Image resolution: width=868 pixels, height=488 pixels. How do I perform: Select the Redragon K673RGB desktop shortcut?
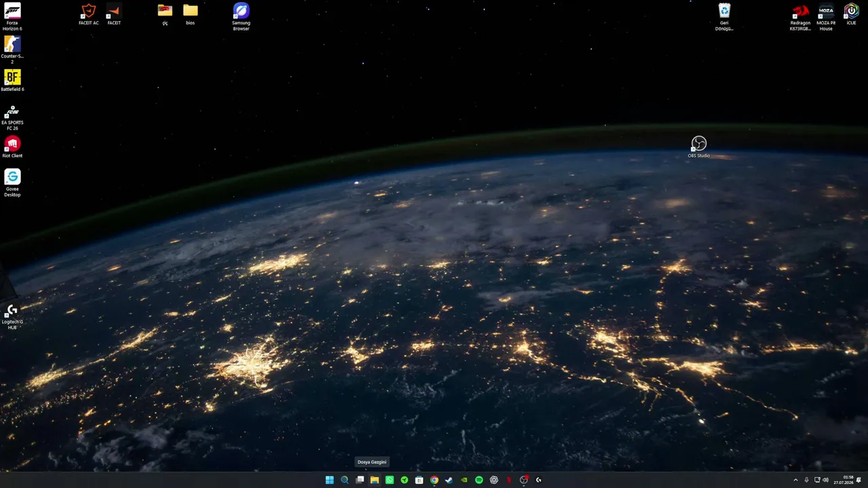click(800, 17)
